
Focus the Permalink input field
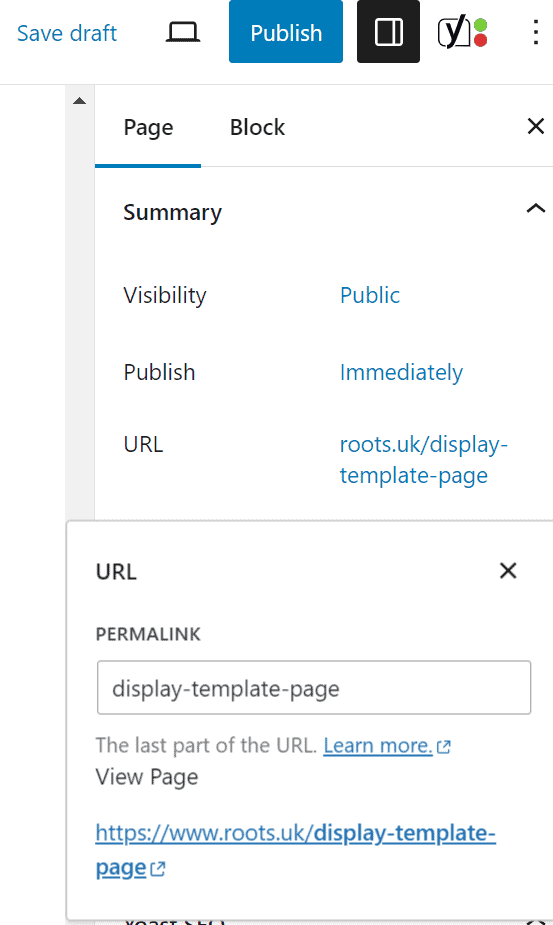click(x=314, y=688)
